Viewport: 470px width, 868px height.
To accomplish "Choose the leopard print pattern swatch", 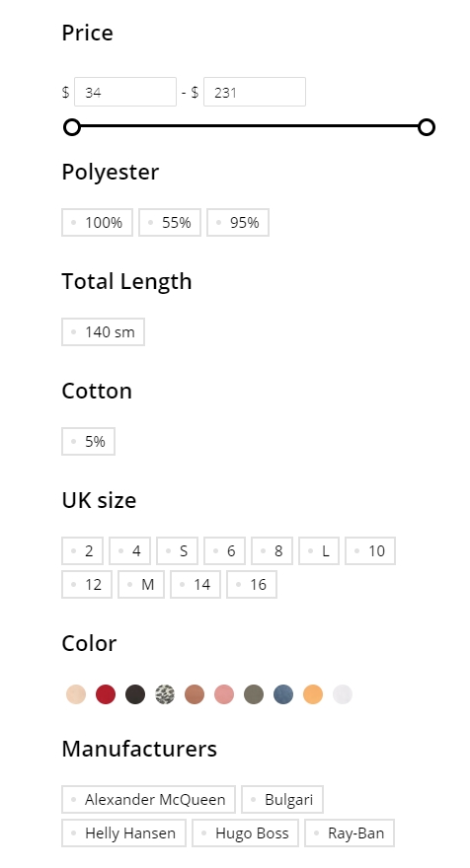I will (165, 694).
